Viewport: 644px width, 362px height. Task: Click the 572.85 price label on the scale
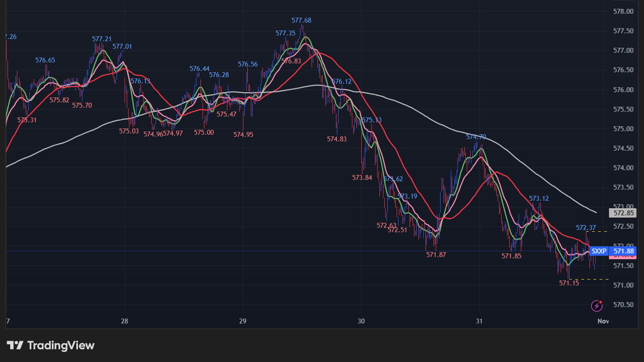[622, 213]
